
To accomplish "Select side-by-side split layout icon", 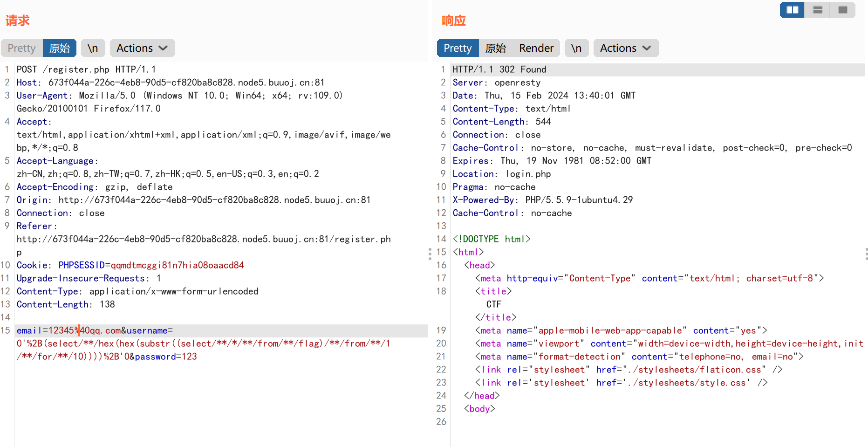I will tap(792, 10).
